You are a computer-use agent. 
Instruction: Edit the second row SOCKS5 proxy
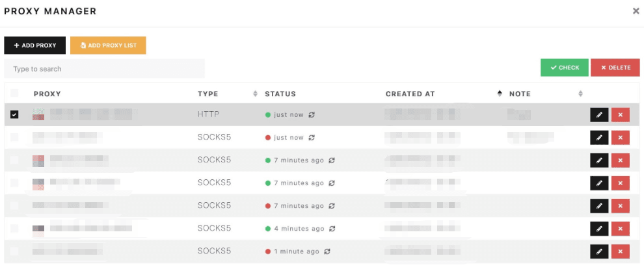(x=599, y=138)
